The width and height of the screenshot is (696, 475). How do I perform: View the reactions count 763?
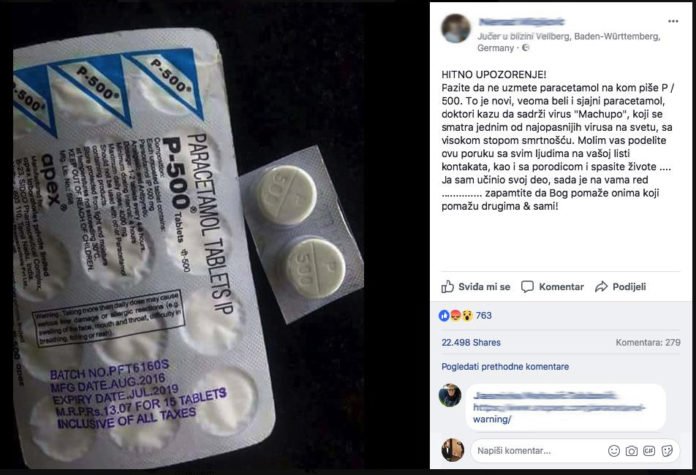[483, 315]
